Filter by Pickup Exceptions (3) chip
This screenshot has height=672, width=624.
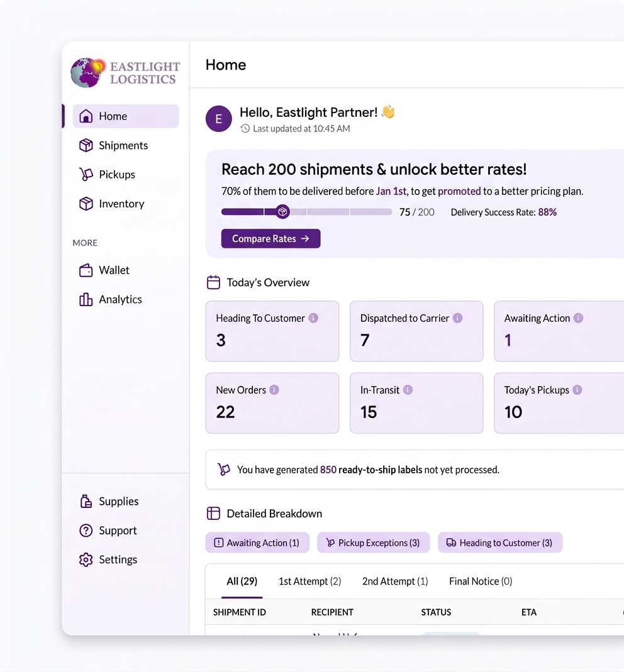coord(374,543)
